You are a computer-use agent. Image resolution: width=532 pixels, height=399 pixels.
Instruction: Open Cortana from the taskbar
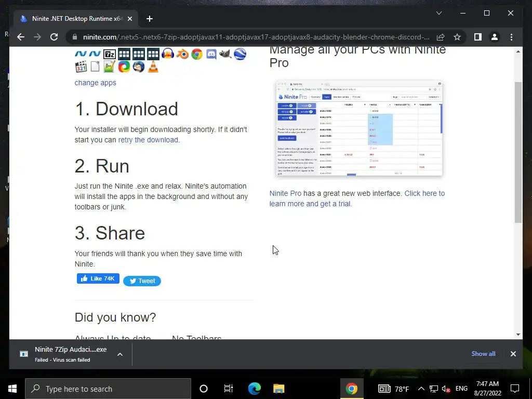[x=204, y=389]
